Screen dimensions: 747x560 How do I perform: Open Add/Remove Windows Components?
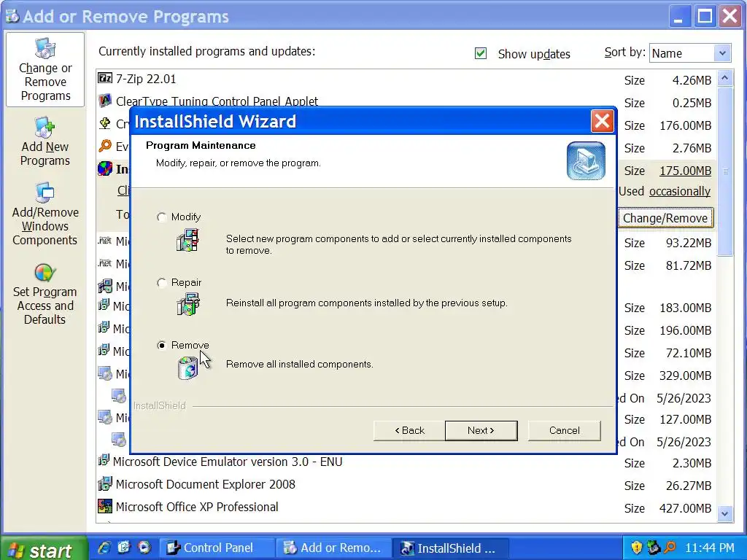[x=45, y=214]
